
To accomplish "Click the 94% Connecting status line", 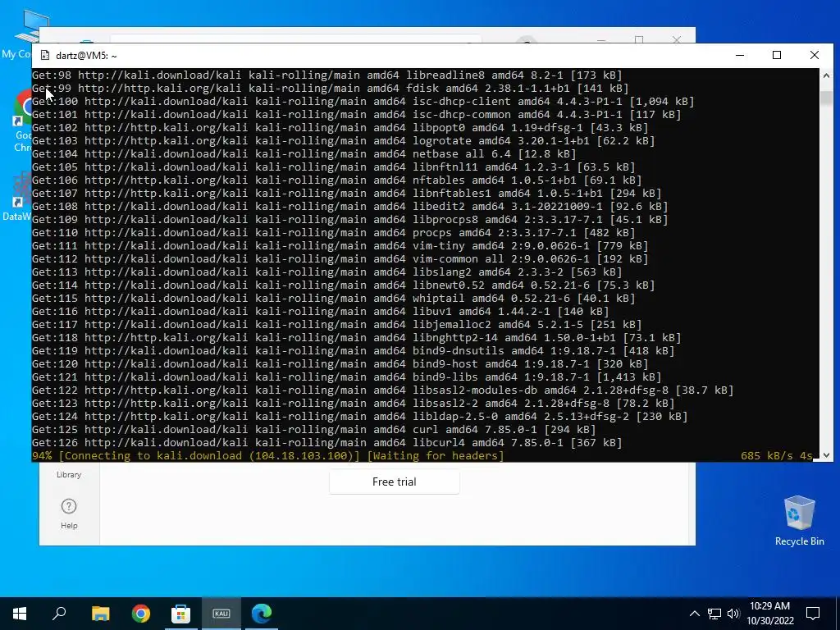I will coord(268,456).
